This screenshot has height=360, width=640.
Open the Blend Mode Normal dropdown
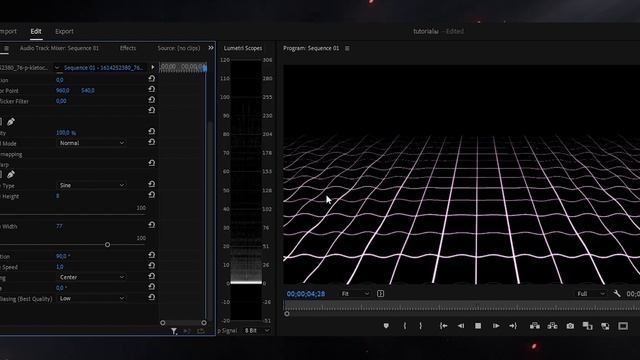click(91, 143)
